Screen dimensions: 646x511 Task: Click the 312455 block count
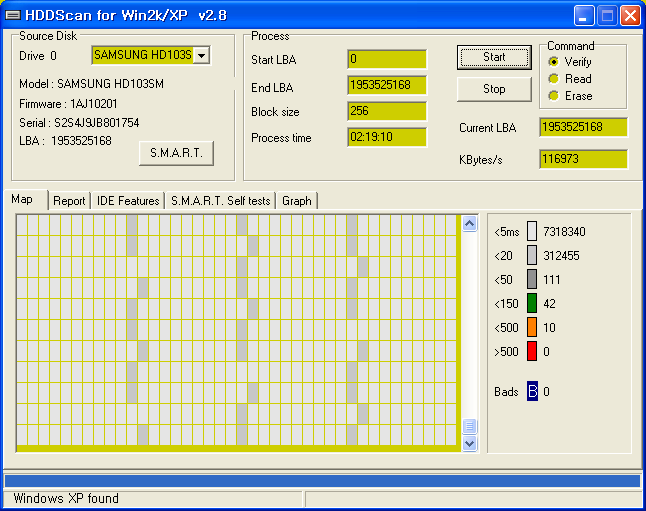click(561, 256)
